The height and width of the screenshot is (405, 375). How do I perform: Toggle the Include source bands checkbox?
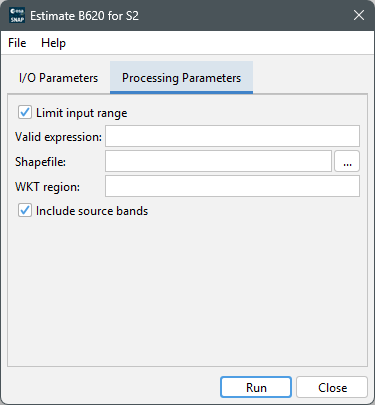25,210
